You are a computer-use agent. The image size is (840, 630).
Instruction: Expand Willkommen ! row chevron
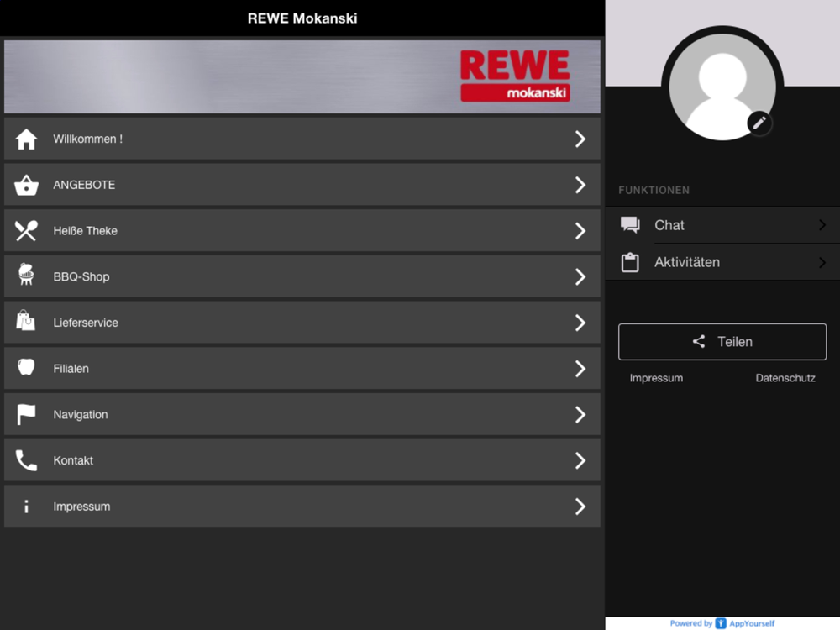click(x=580, y=139)
